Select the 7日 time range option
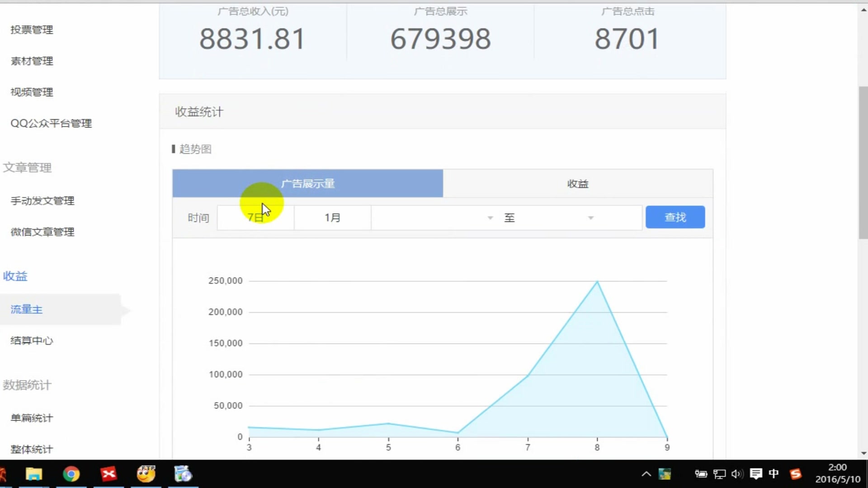 click(255, 218)
